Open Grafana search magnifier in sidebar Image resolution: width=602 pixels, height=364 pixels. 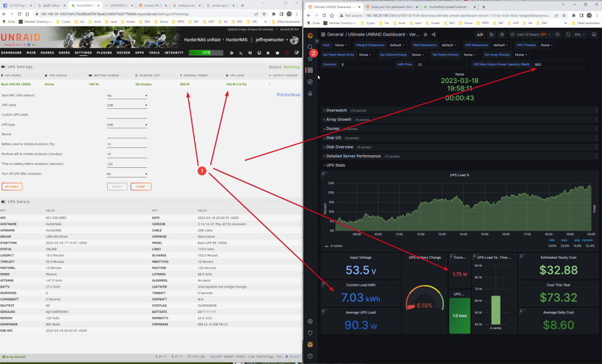click(x=310, y=47)
